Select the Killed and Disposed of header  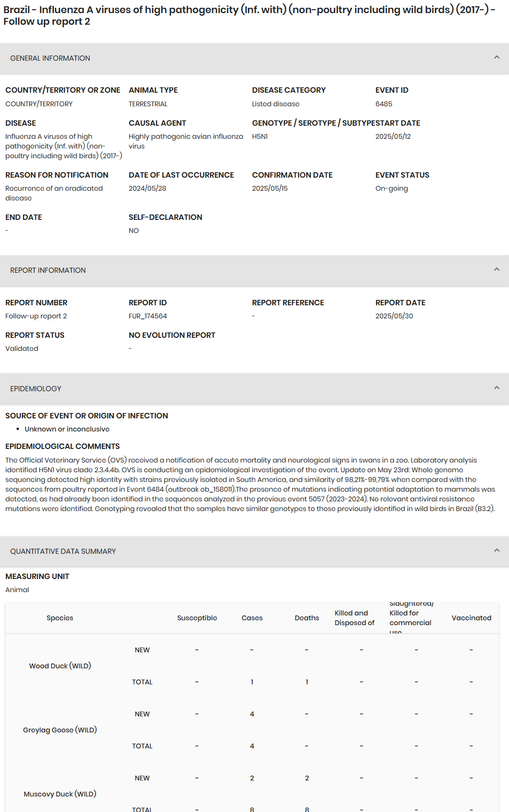pos(355,618)
